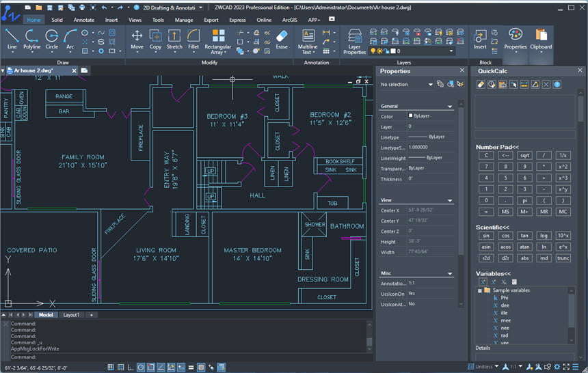
Task: Activate the Copy tool
Action: tap(155, 40)
